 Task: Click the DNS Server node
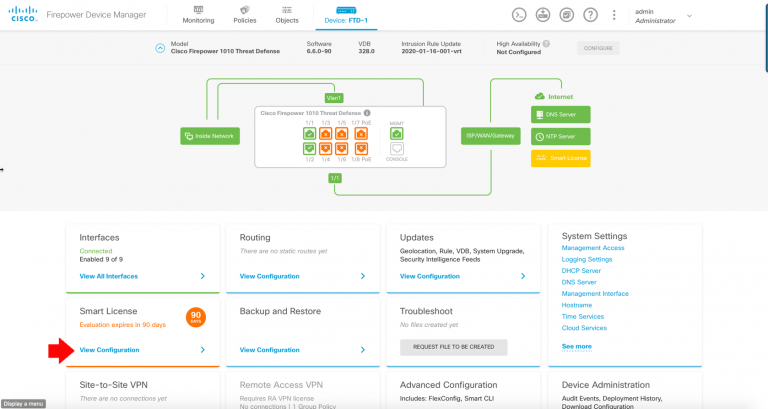pyautogui.click(x=561, y=115)
